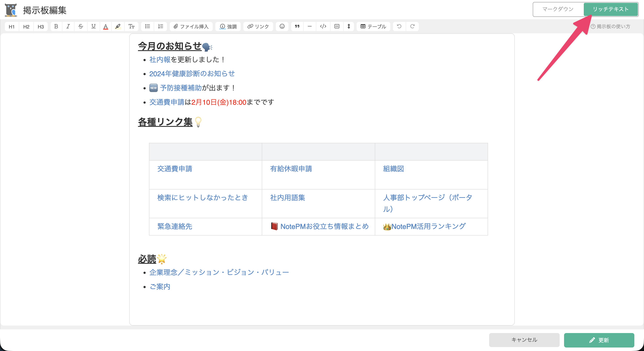Toggle bold formatting in toolbar

pyautogui.click(x=56, y=26)
